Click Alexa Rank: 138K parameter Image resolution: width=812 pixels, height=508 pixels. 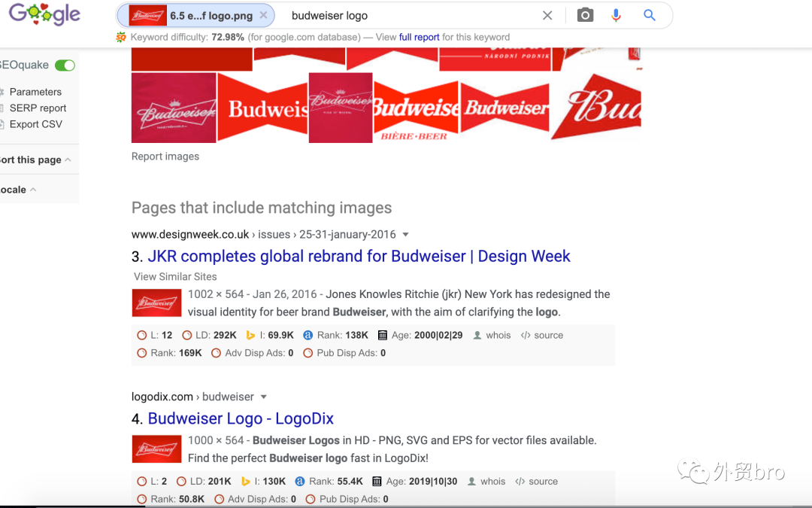click(x=335, y=335)
